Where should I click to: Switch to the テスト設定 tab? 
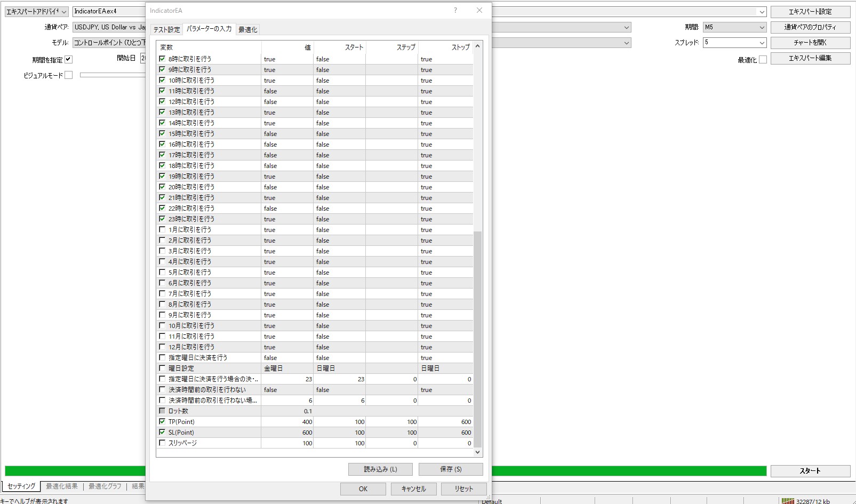point(166,30)
